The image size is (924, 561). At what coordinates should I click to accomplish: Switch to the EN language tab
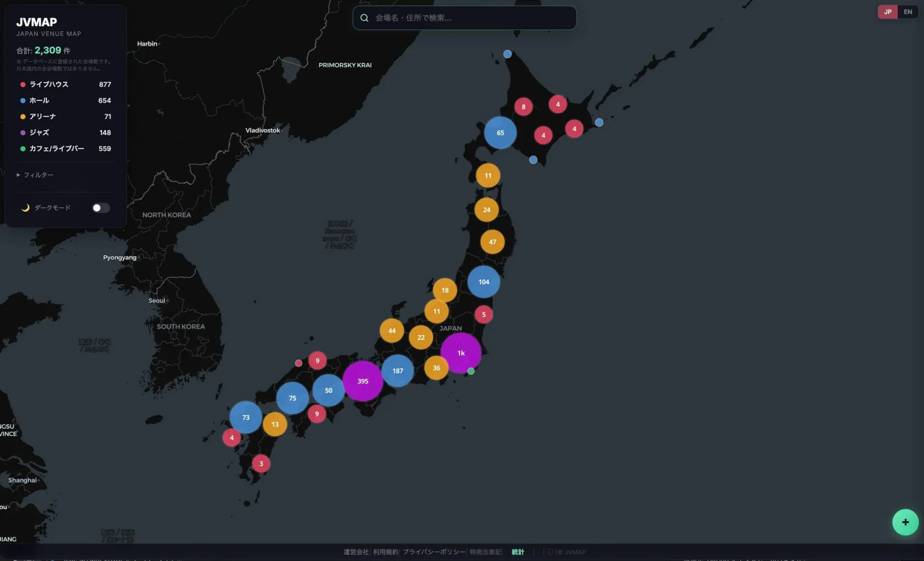coord(908,12)
